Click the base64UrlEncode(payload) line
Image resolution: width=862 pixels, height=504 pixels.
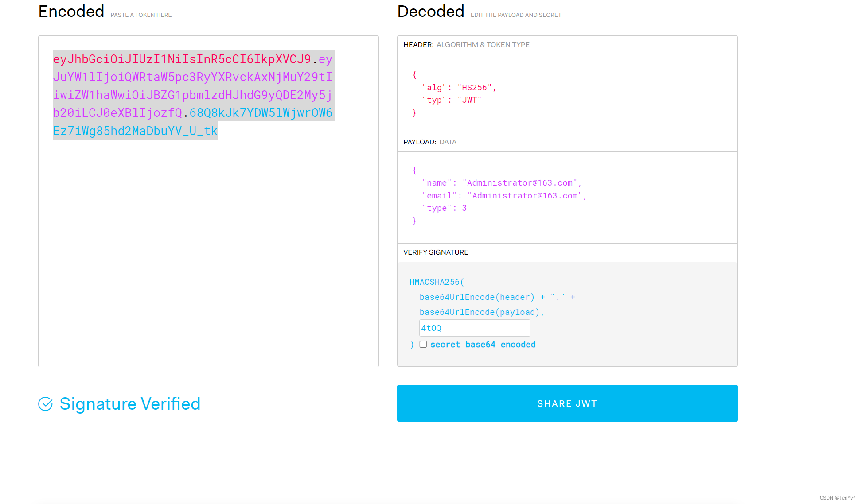482,312
